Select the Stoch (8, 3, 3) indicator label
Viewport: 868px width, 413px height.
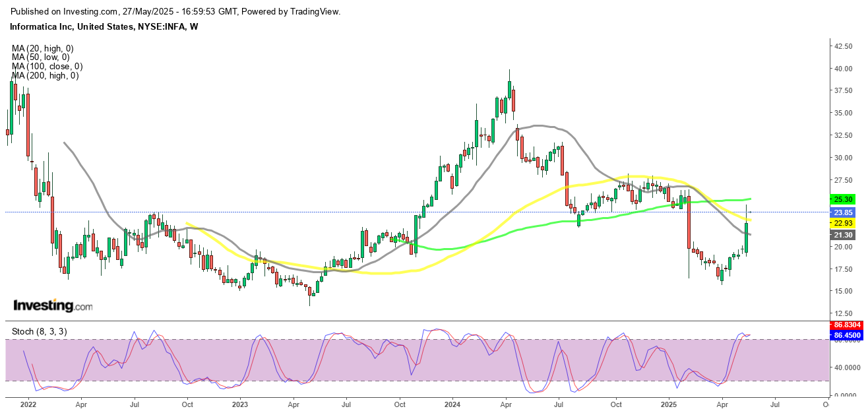click(x=39, y=331)
